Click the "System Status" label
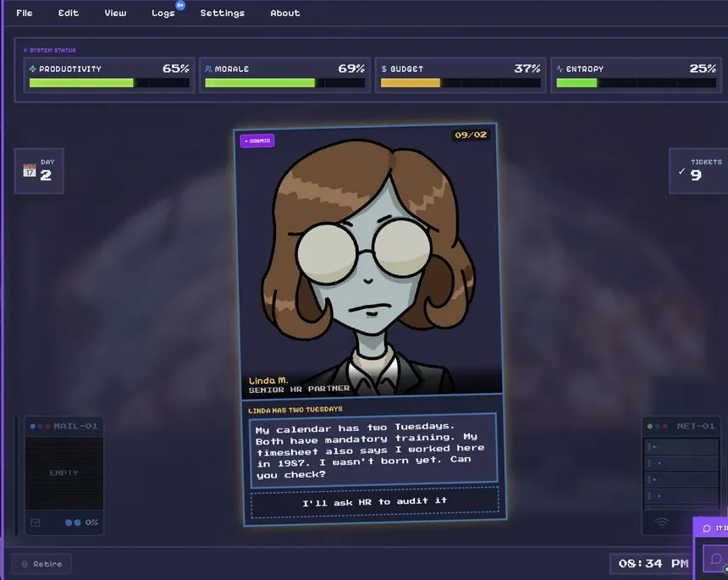Image resolution: width=728 pixels, height=580 pixels. pyautogui.click(x=52, y=50)
